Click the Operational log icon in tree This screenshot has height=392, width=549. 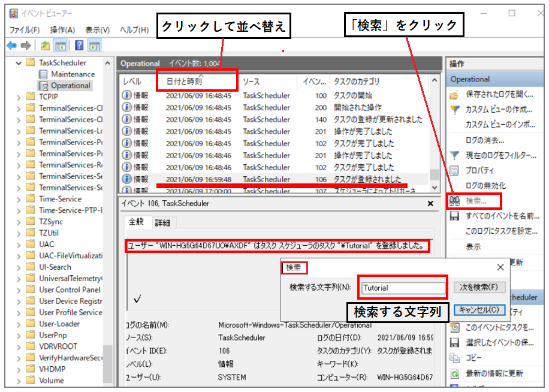pyautogui.click(x=43, y=86)
